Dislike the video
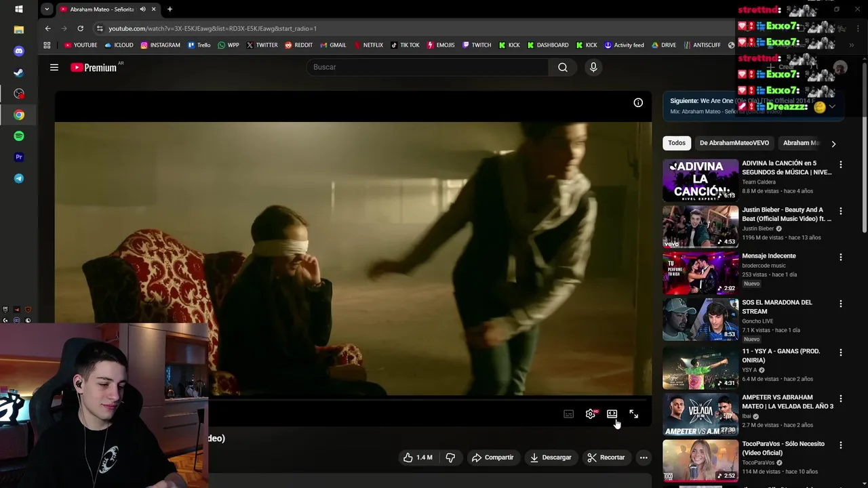Image resolution: width=868 pixels, height=488 pixels. click(x=450, y=457)
